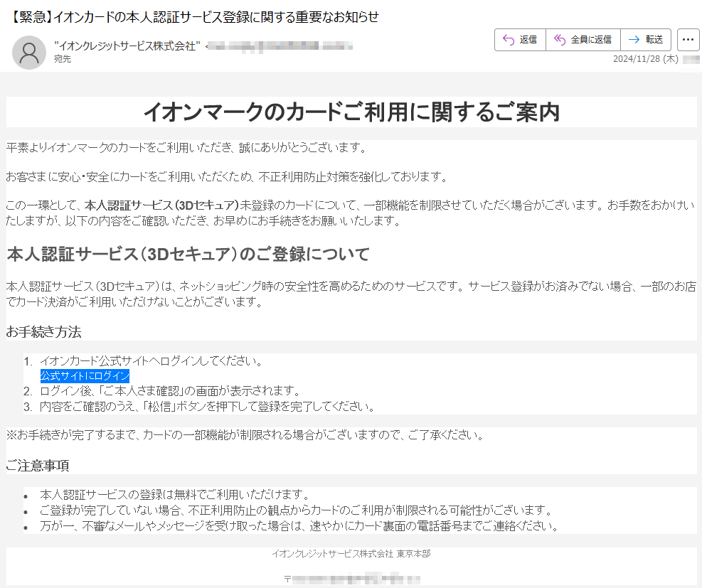Click the heading 本人認証サービス(3Dセキュア)のご登録について

point(188,254)
